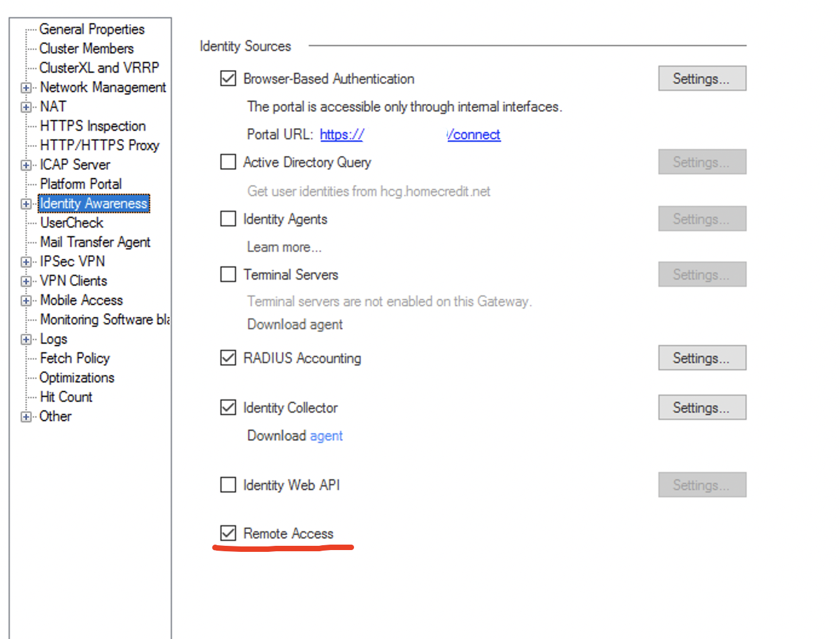Select UserCheck in the sidebar tree
840x639 pixels.
click(71, 223)
